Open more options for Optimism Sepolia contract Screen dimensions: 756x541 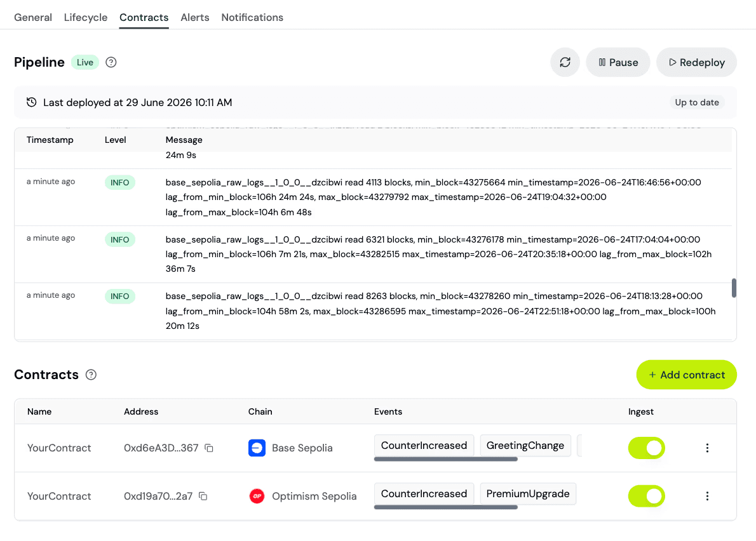707,496
